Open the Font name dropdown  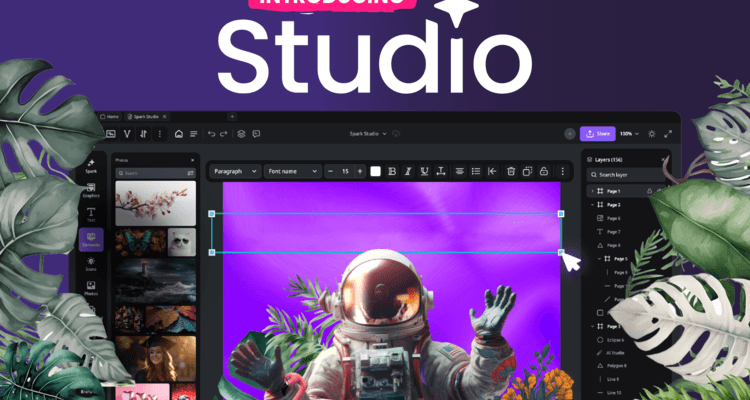tap(293, 171)
